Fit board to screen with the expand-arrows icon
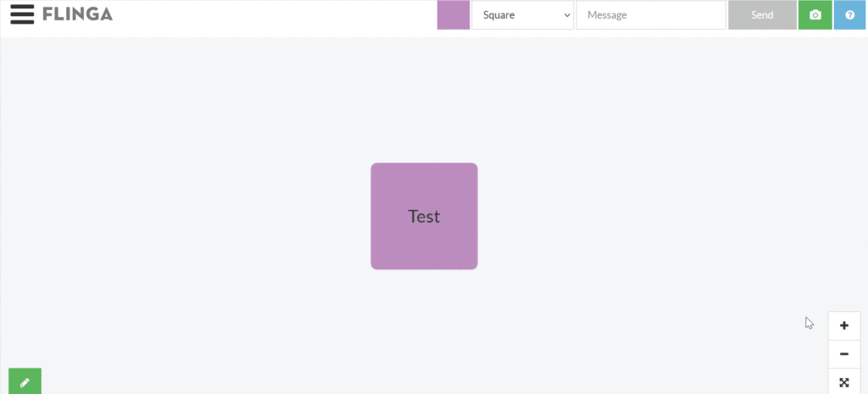The width and height of the screenshot is (868, 394). 844,382
